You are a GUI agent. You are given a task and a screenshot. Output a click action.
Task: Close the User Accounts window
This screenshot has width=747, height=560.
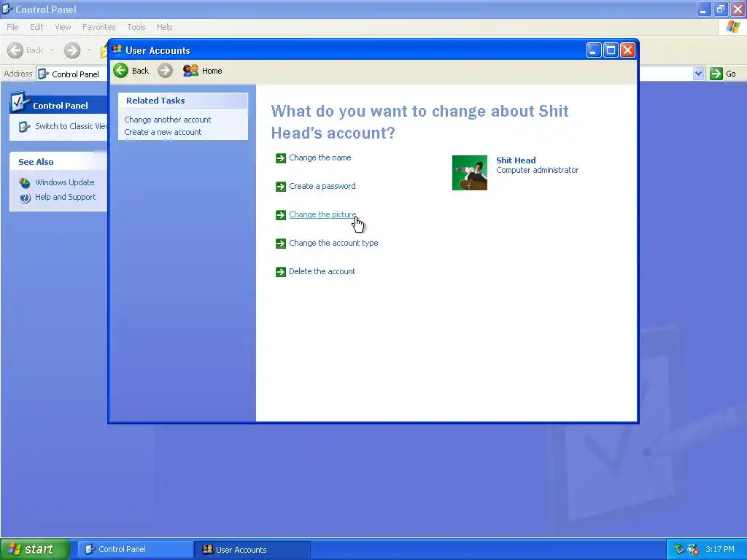point(628,50)
